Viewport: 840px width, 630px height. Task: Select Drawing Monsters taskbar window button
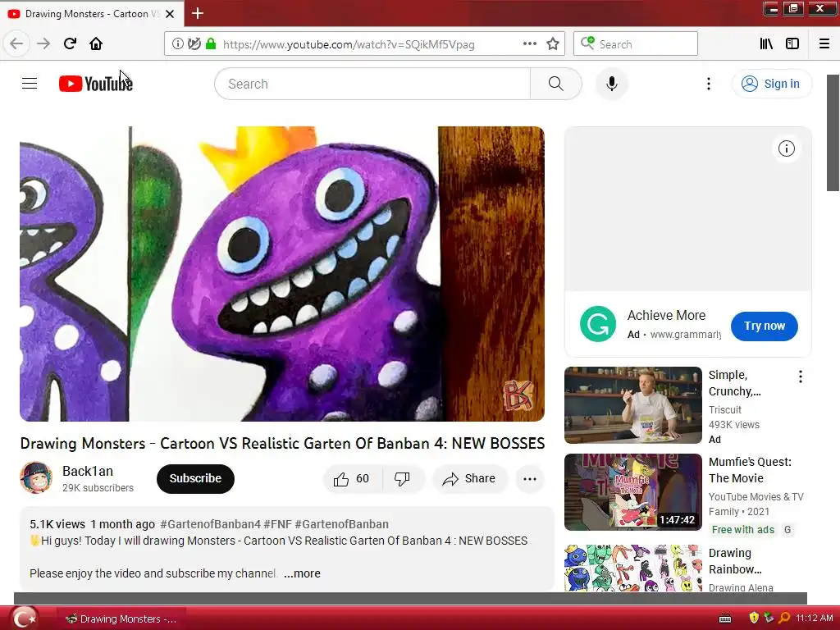click(121, 619)
